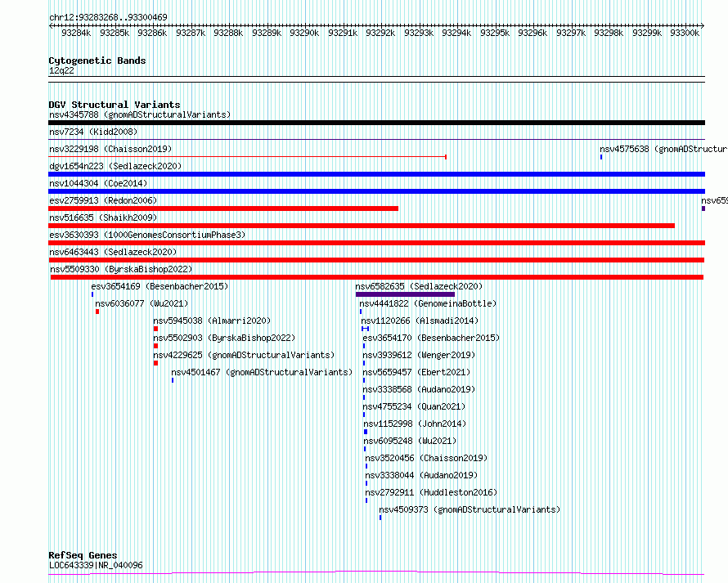Open the esv3654169 (Besenbacher2015) label
Viewport: 728px width, 583px height.
(x=160, y=286)
